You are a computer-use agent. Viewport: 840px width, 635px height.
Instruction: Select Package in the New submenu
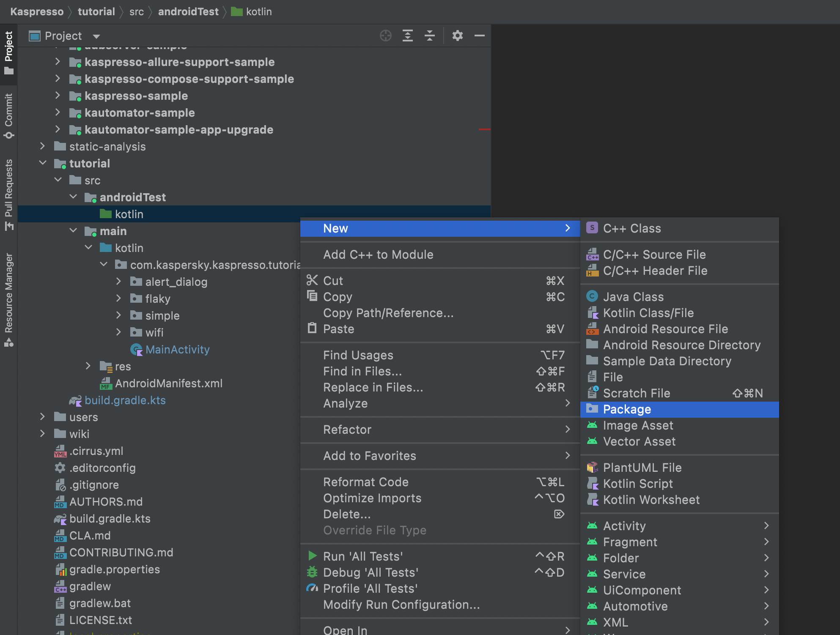pyautogui.click(x=680, y=409)
